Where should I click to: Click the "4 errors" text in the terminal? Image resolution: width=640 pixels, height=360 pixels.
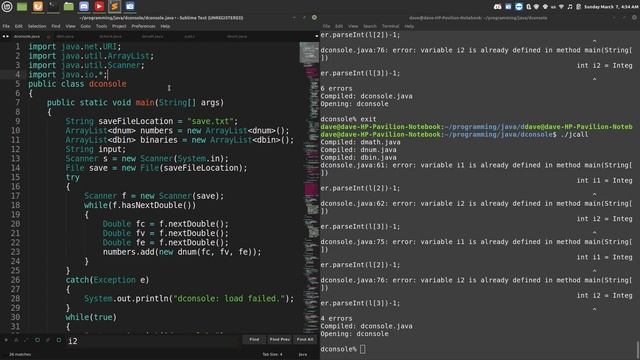(x=336, y=318)
